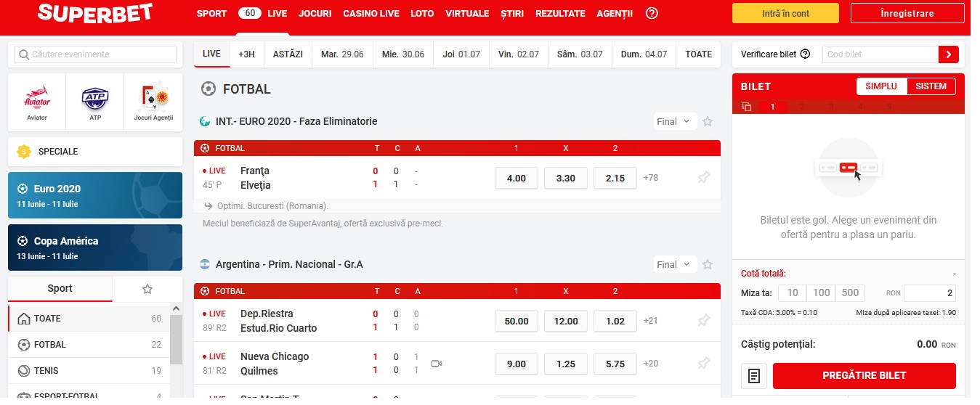Pick odds 1.02 for Estud.Rio Cuarto

[x=615, y=321]
